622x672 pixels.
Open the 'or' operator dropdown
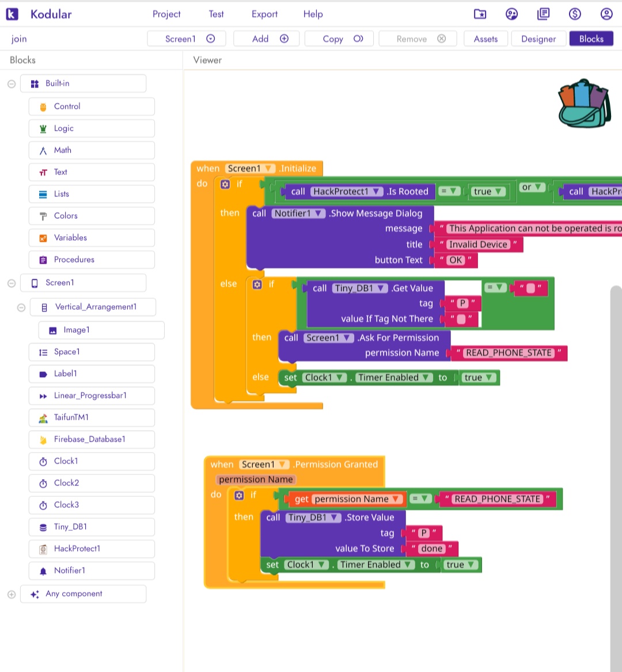click(532, 187)
